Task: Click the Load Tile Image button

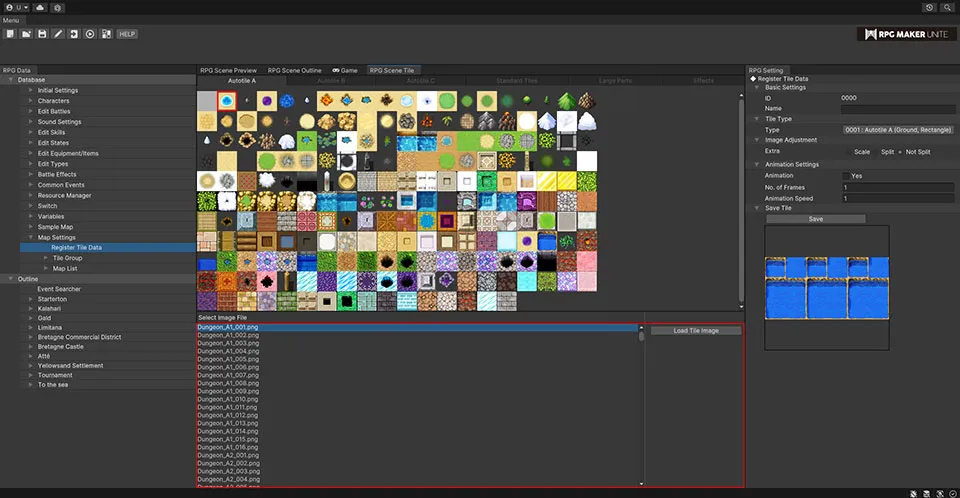Action: click(x=696, y=330)
